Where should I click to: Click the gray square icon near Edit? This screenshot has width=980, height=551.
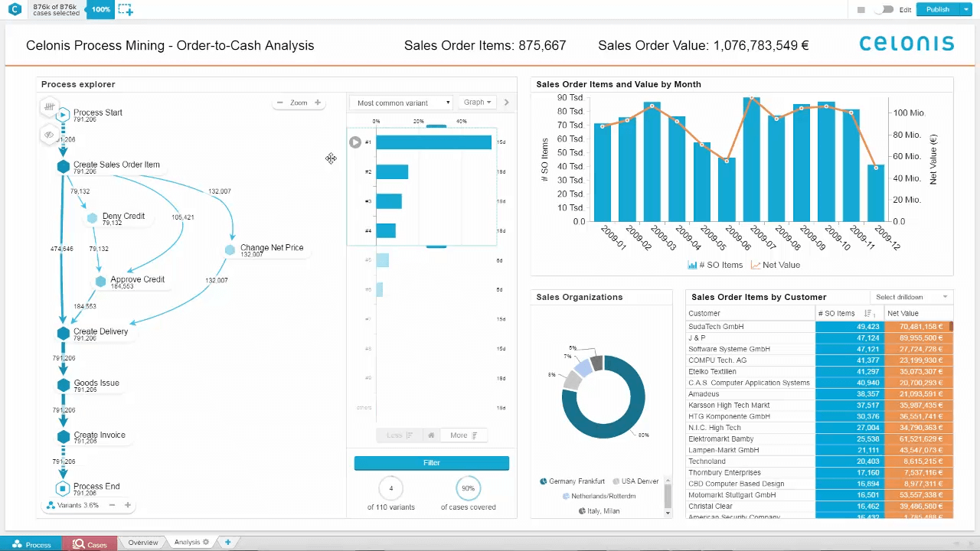[x=861, y=10]
